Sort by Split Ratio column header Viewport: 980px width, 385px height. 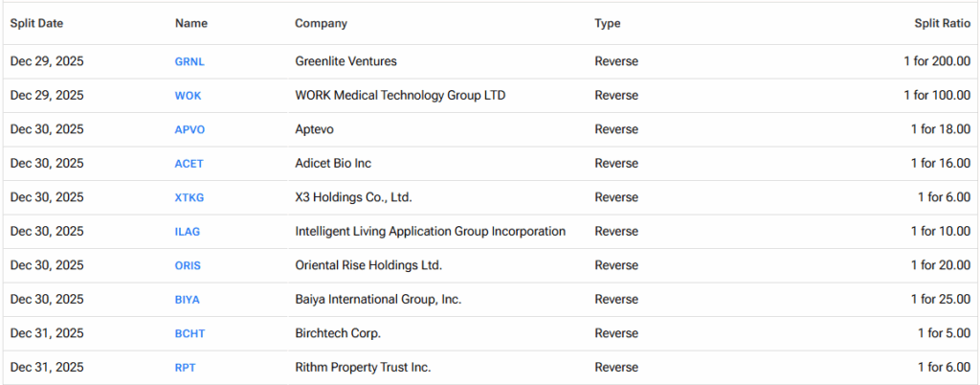click(x=943, y=23)
